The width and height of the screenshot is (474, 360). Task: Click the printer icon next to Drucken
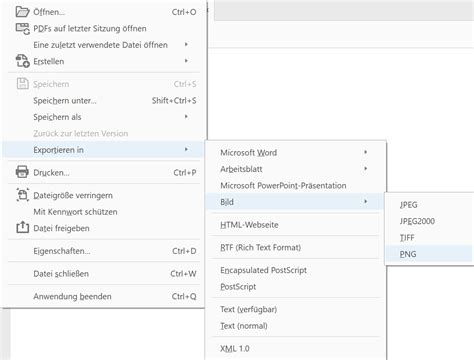22,172
